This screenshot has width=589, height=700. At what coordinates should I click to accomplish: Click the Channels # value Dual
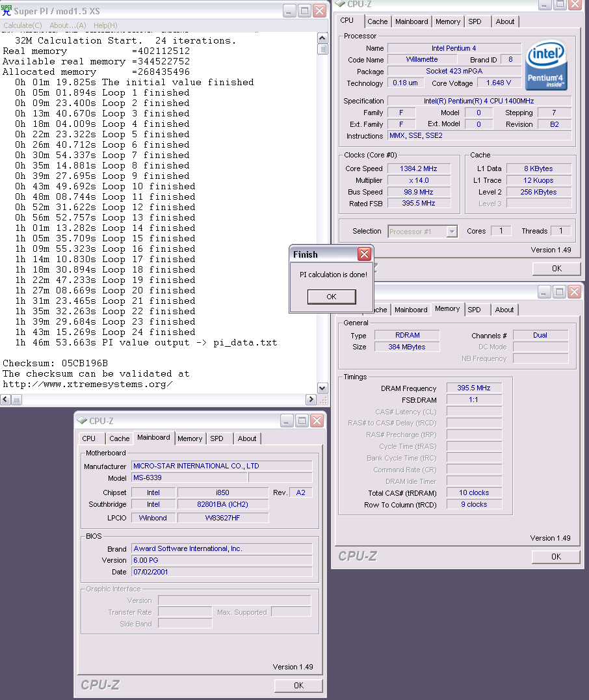click(540, 335)
